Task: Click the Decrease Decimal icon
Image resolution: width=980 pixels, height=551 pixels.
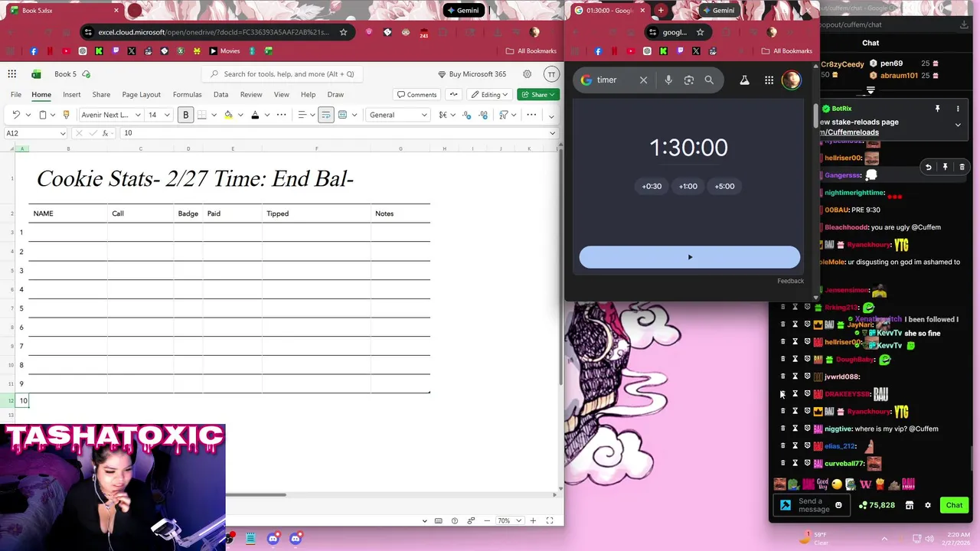Action: pyautogui.click(x=465, y=115)
